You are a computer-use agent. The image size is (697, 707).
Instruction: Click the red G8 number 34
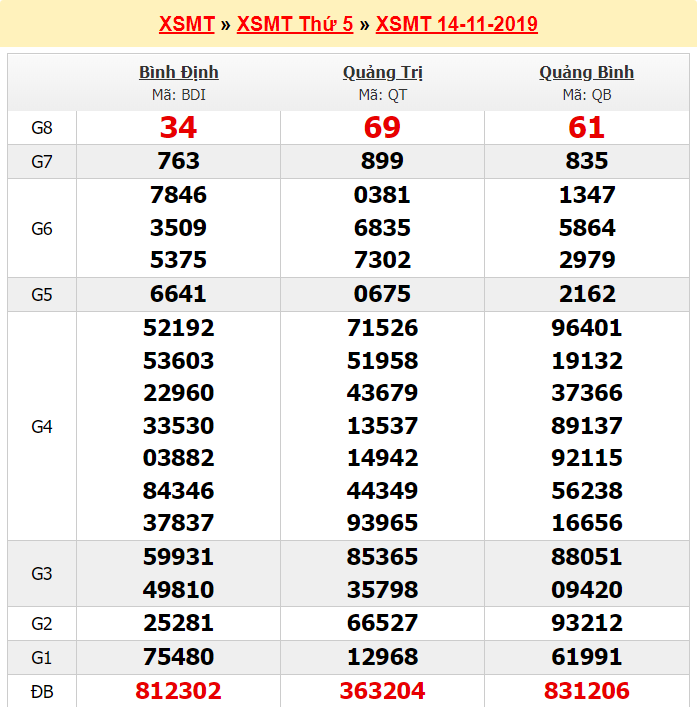pos(179,127)
